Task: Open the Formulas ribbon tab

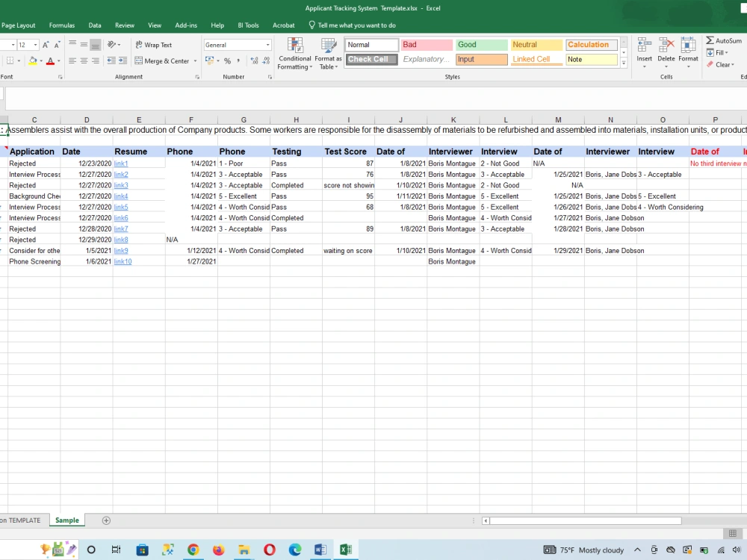Action: pos(62,25)
